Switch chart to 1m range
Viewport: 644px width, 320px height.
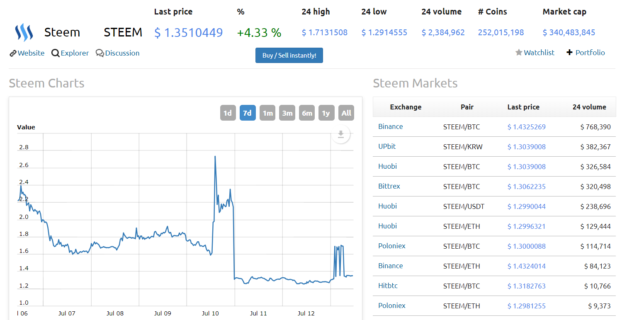[267, 113]
